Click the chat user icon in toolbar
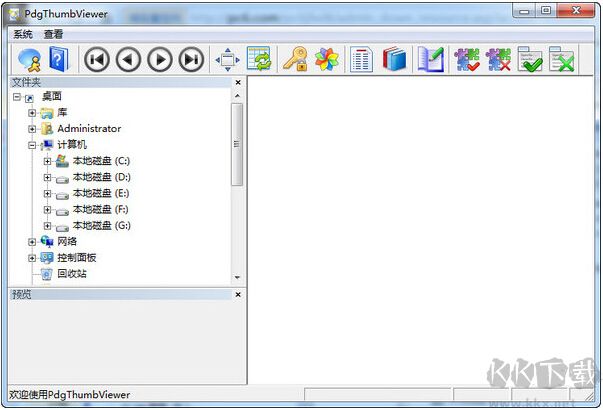Image resolution: width=603 pixels, height=410 pixels. [x=29, y=60]
